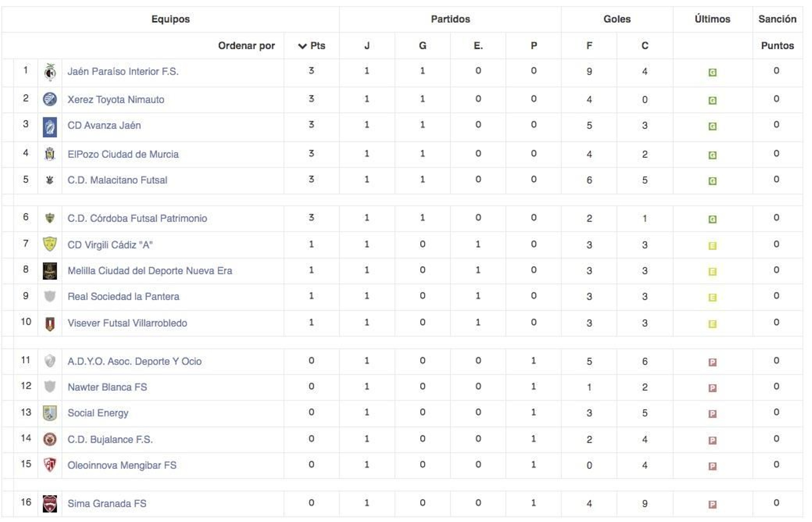Image resolution: width=812 pixels, height=522 pixels.
Task: Sort table by J column header
Action: pos(366,46)
